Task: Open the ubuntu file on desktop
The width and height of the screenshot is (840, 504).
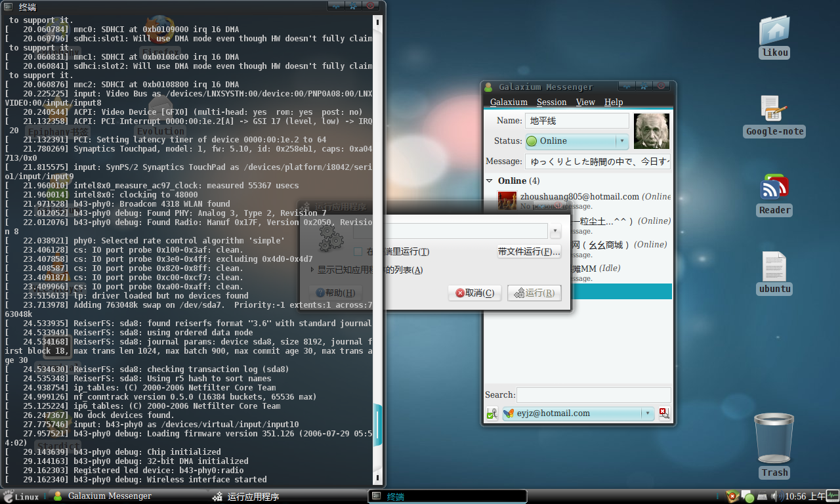Action: pyautogui.click(x=774, y=266)
